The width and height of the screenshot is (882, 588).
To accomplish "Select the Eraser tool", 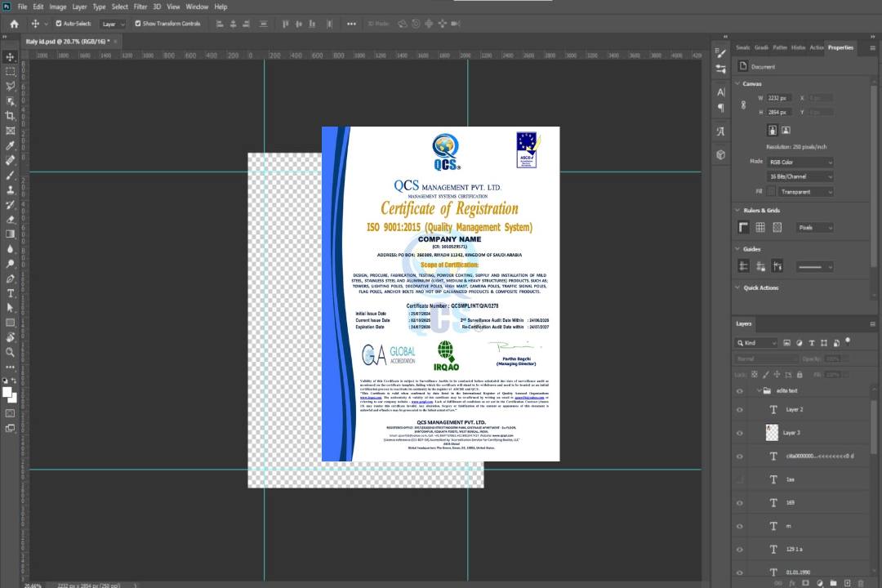I will pyautogui.click(x=10, y=220).
